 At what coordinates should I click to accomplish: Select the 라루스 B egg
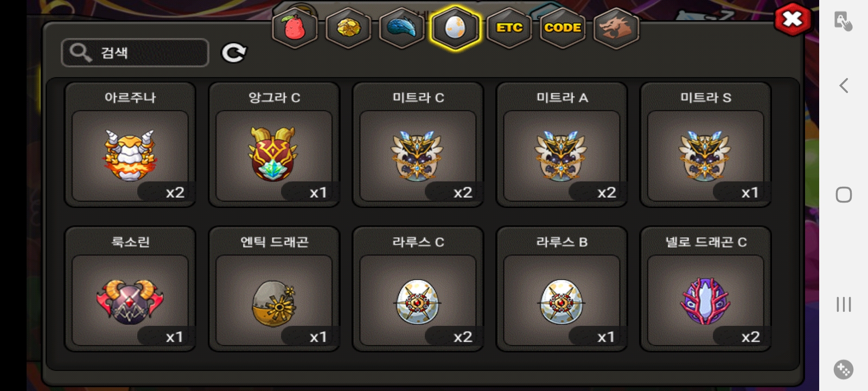coord(561,289)
